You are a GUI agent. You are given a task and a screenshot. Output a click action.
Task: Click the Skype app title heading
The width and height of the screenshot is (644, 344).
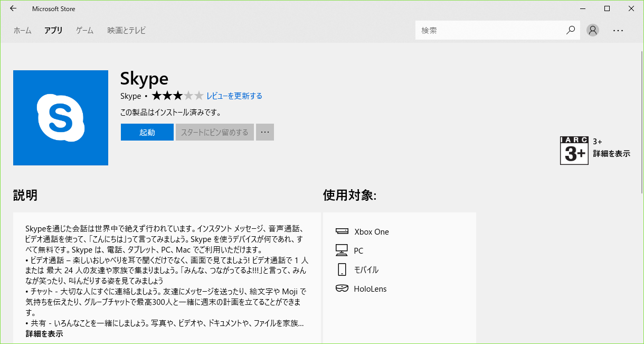pos(144,79)
